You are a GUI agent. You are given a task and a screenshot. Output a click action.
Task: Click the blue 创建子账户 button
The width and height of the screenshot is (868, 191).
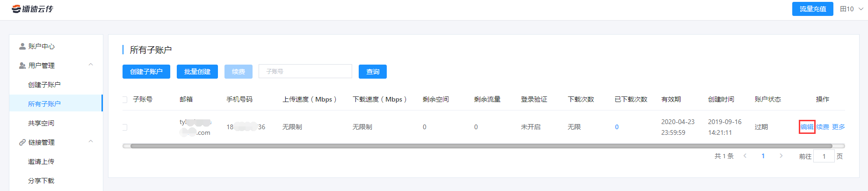146,72
